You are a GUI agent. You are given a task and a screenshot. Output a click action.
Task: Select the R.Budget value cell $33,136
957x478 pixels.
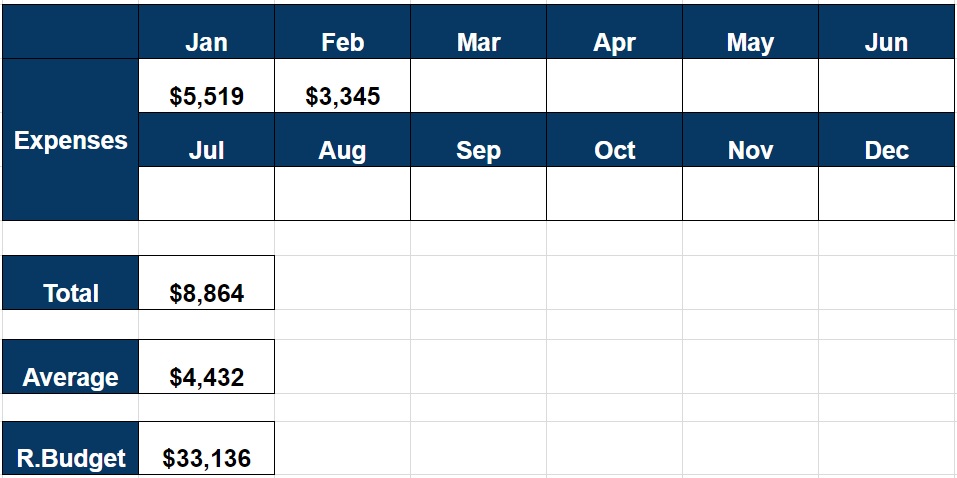click(x=206, y=448)
